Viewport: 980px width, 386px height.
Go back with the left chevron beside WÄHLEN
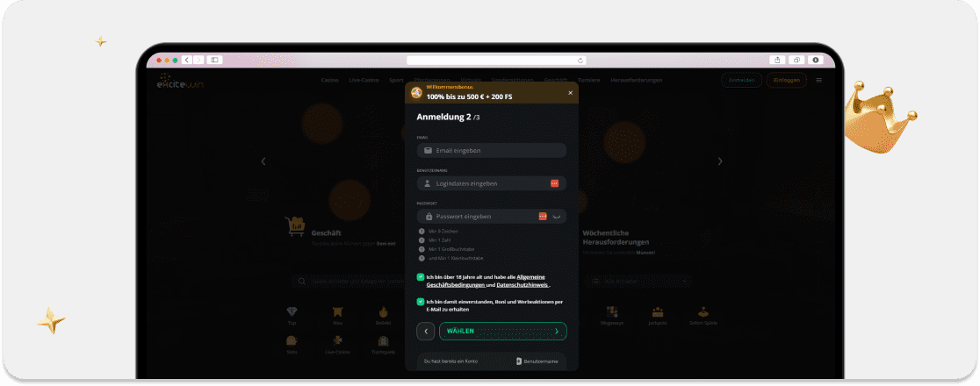(426, 331)
